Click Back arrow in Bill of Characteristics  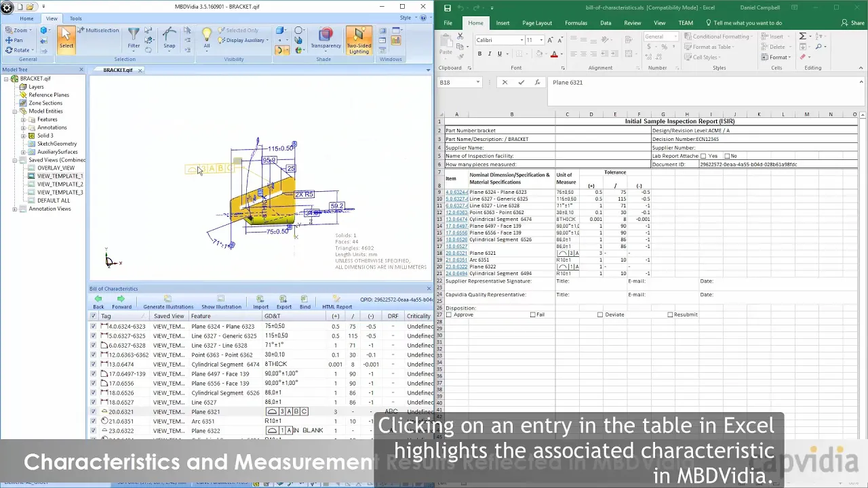[x=98, y=302]
